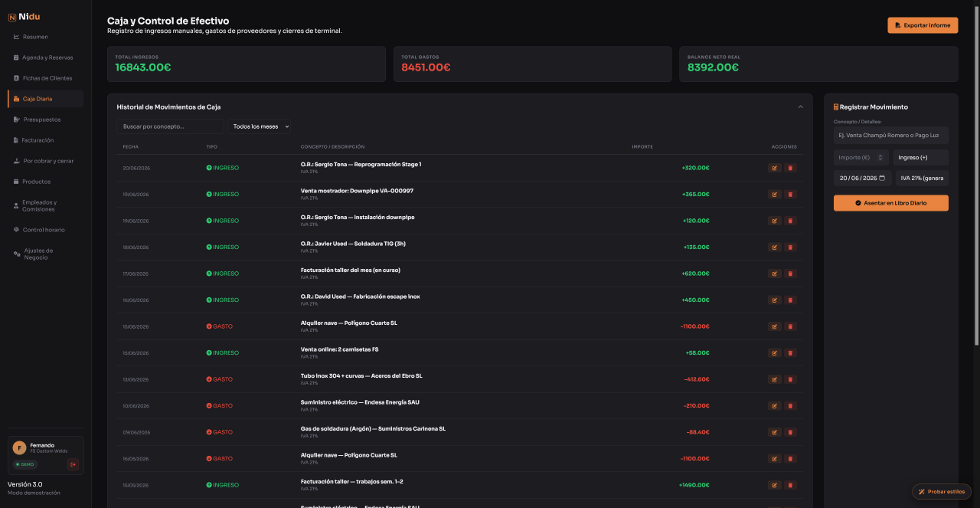Collapse Historial de Movimientos de Caja panel
This screenshot has height=508, width=980.
click(x=800, y=107)
